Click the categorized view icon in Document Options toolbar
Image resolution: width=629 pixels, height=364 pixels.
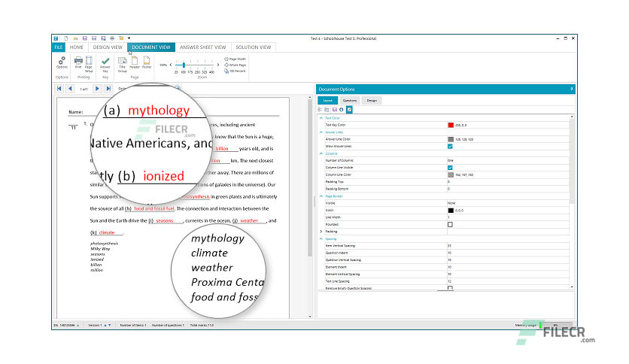coord(320,110)
